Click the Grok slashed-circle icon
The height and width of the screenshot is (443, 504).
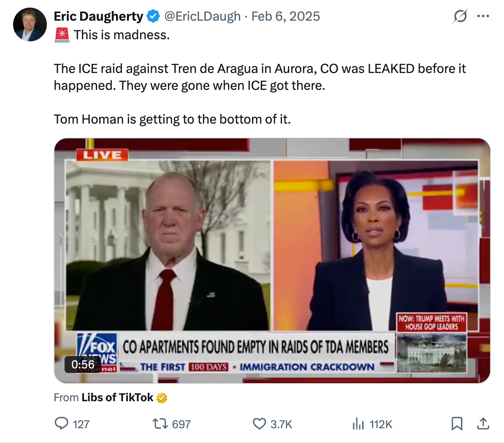[x=460, y=16]
